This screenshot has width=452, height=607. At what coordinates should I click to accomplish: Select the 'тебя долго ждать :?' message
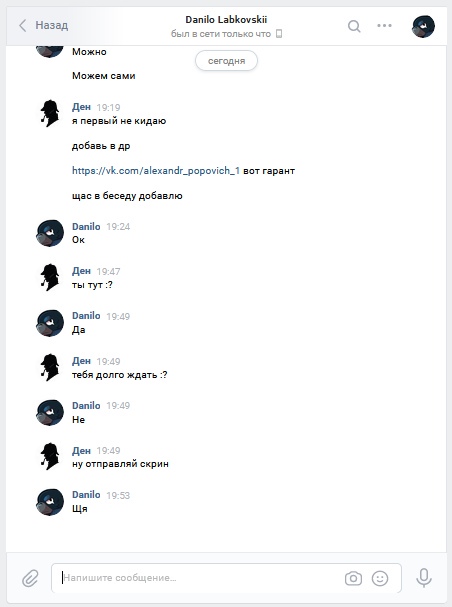click(120, 375)
